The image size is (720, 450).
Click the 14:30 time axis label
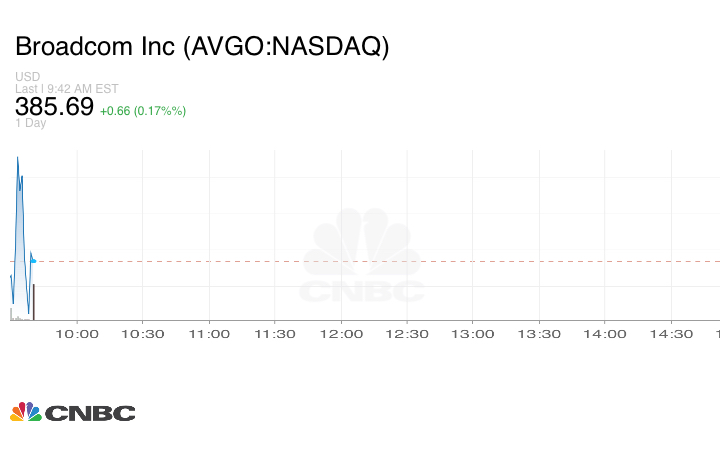click(x=670, y=334)
